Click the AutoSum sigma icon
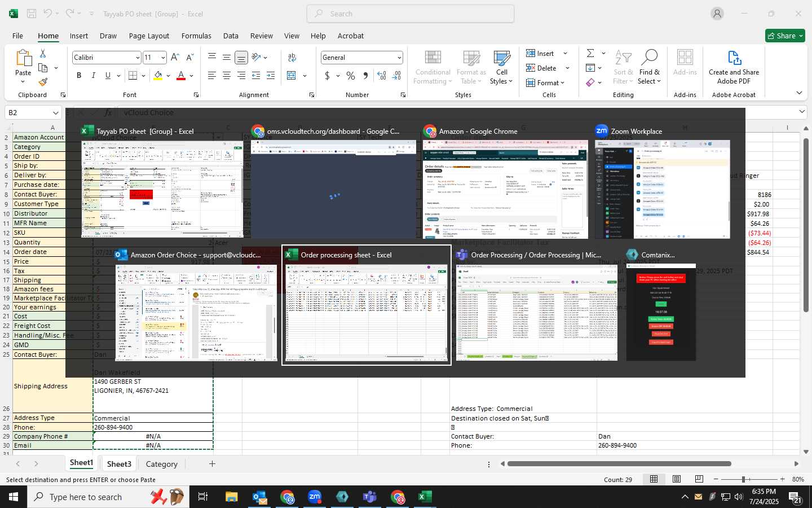Viewport: 812px width, 508px height. pyautogui.click(x=590, y=53)
